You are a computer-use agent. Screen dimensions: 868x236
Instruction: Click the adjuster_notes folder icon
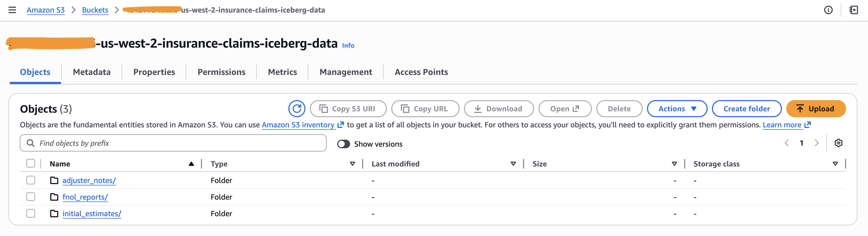54,180
